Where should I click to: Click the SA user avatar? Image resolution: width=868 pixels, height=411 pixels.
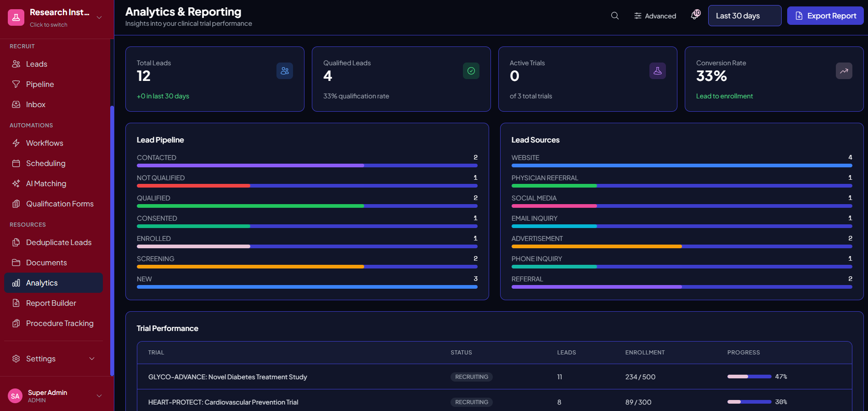pyautogui.click(x=15, y=396)
